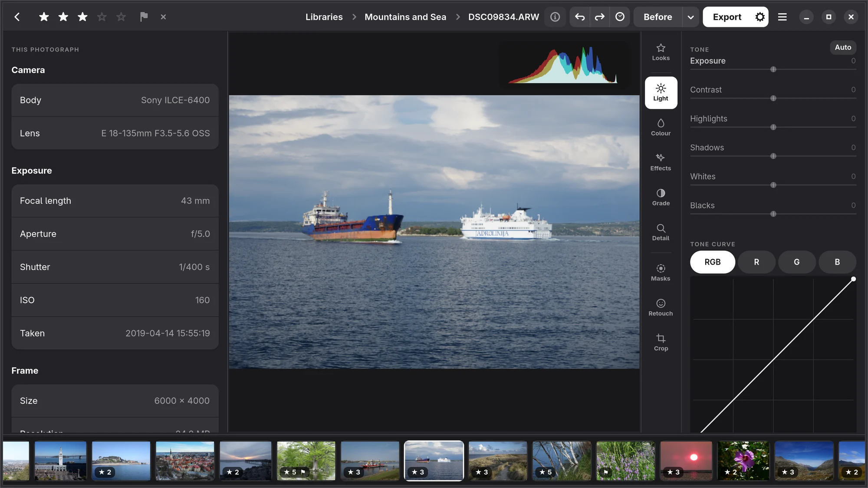Screen dimensions: 868x488
Task: Click the 43 mm focal length value
Action: tap(195, 201)
